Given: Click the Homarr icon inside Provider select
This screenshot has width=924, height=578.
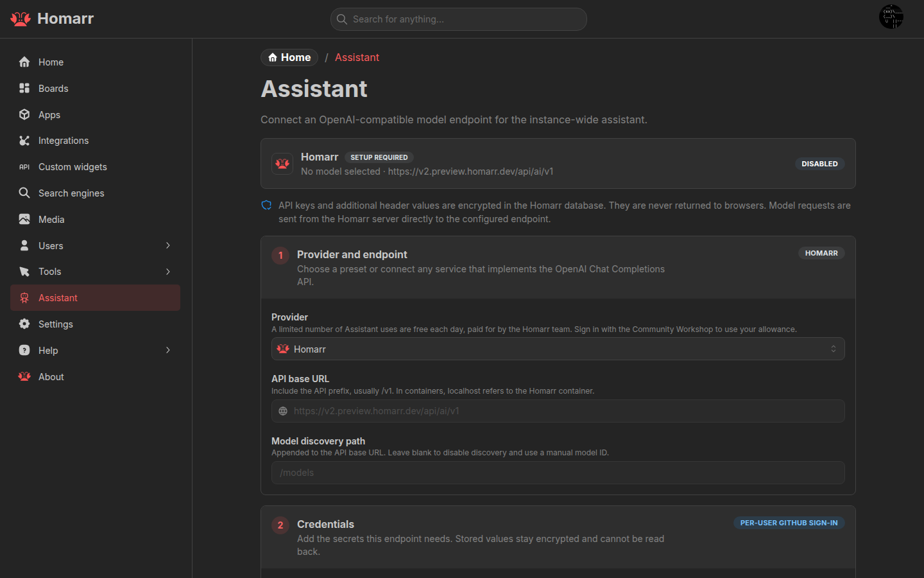Looking at the screenshot, I should click(283, 349).
